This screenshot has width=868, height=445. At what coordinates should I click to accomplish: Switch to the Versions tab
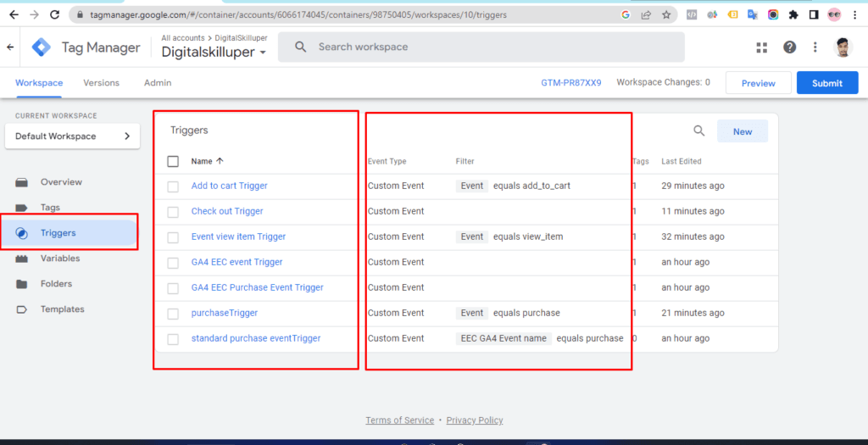coord(101,83)
